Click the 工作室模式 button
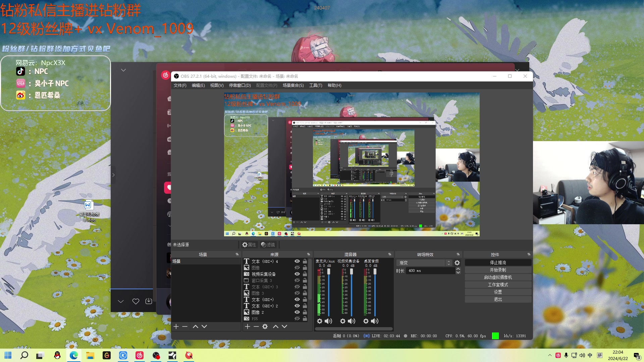The height and width of the screenshot is (362, 644). pyautogui.click(x=498, y=285)
